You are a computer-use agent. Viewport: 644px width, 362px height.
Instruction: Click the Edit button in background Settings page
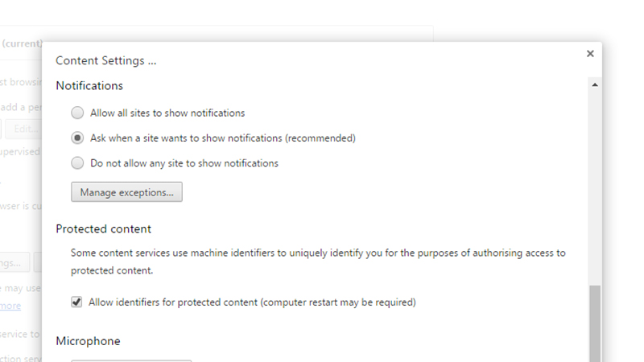23,129
